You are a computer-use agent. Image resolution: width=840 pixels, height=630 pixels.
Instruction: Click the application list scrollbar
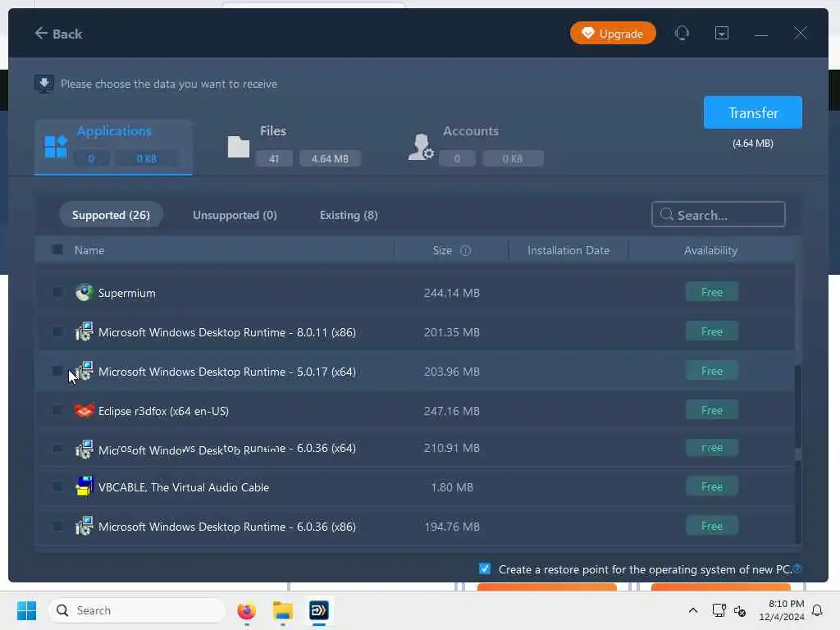point(797,407)
